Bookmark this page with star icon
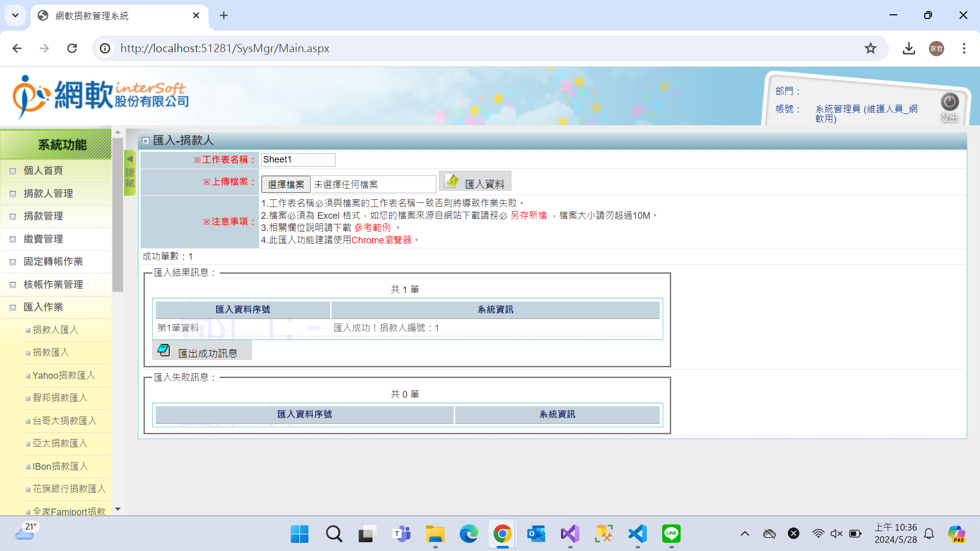 click(870, 49)
